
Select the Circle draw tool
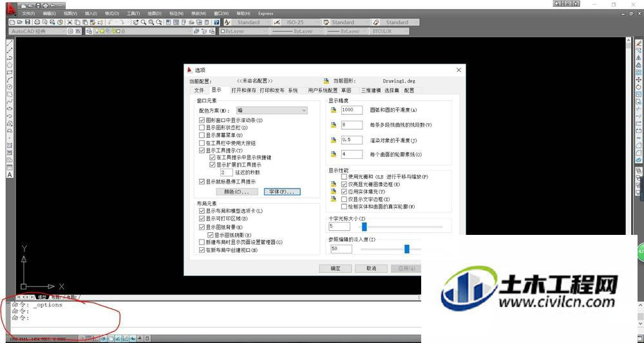point(10,87)
